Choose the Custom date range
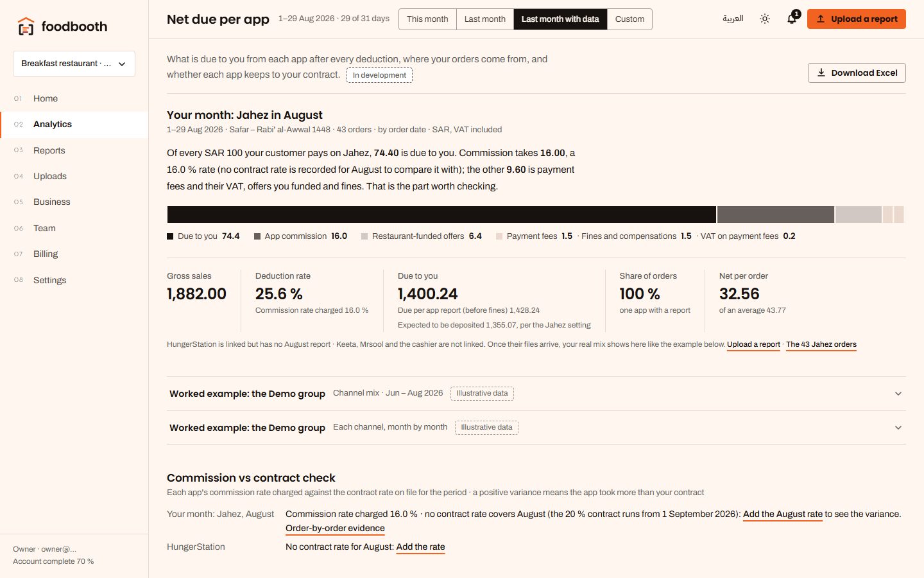Screen dimensions: 924x578 (629, 19)
